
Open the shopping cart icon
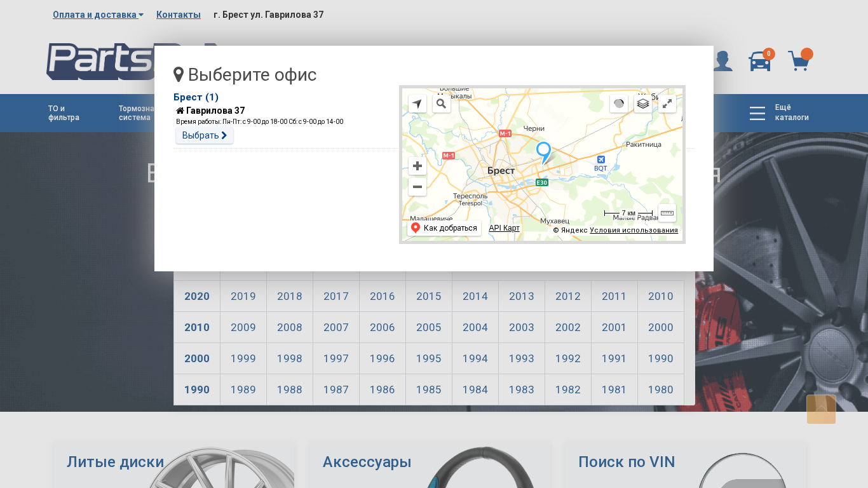click(799, 62)
